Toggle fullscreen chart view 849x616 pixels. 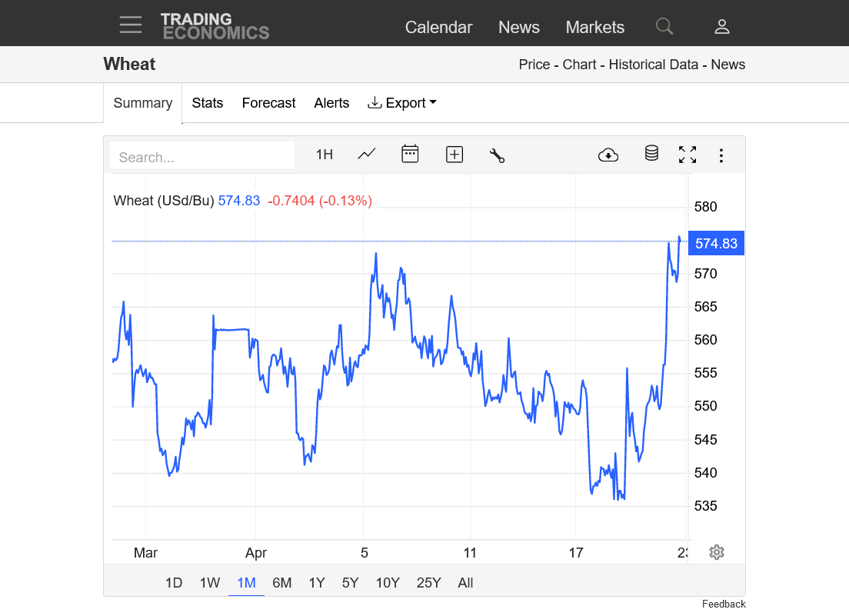click(688, 155)
